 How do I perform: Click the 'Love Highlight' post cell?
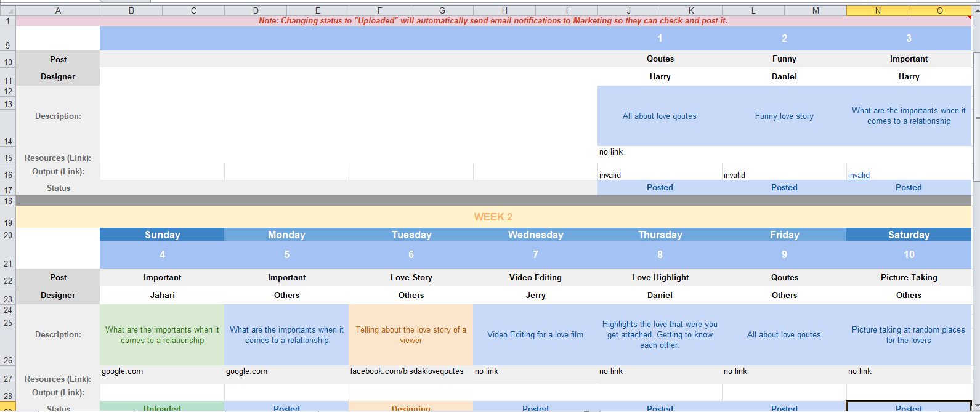660,278
